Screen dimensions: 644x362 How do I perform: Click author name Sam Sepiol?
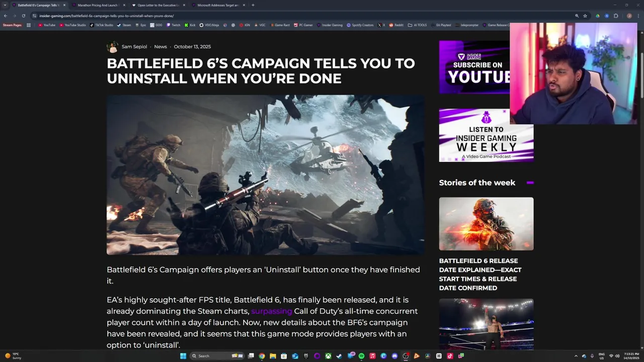click(x=134, y=47)
